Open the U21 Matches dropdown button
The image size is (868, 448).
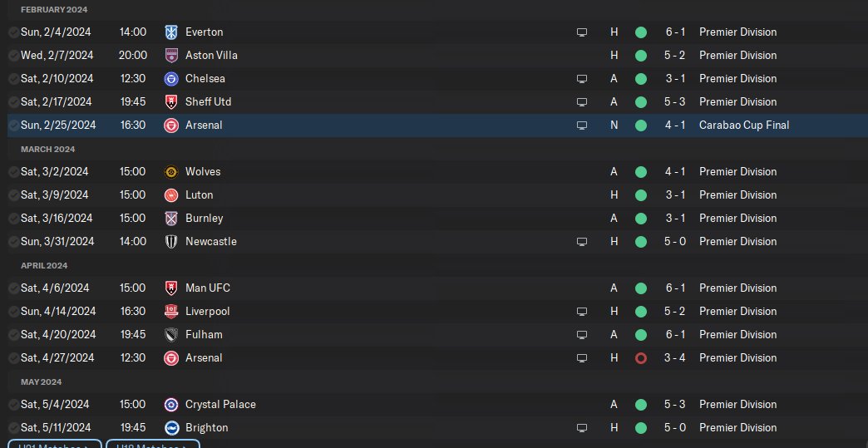tap(55, 444)
